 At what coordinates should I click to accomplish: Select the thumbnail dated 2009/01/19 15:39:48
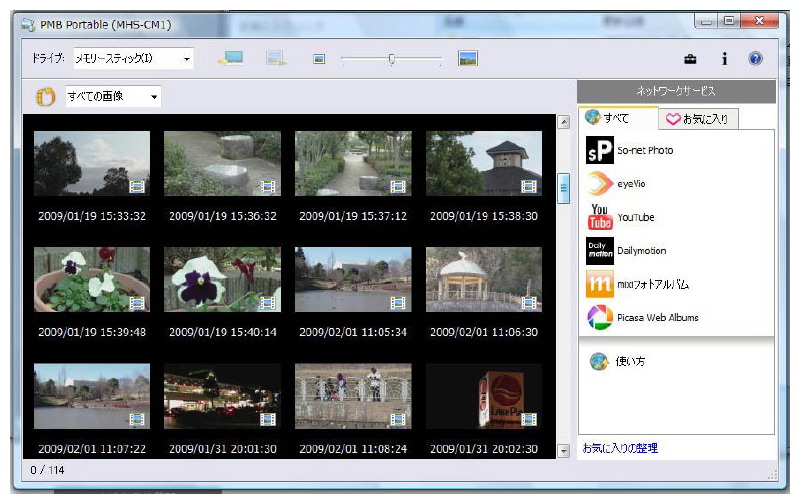(x=92, y=280)
